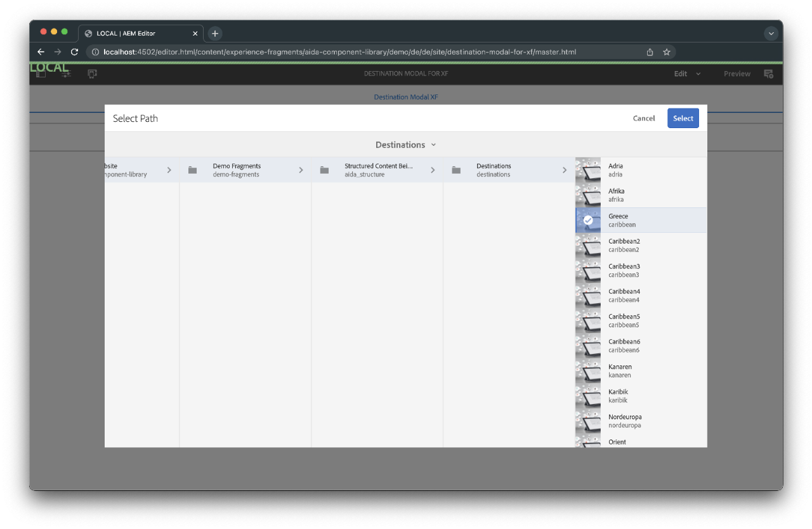This screenshot has width=812, height=529.
Task: Click the side panel toggle icon
Action: tap(41, 74)
